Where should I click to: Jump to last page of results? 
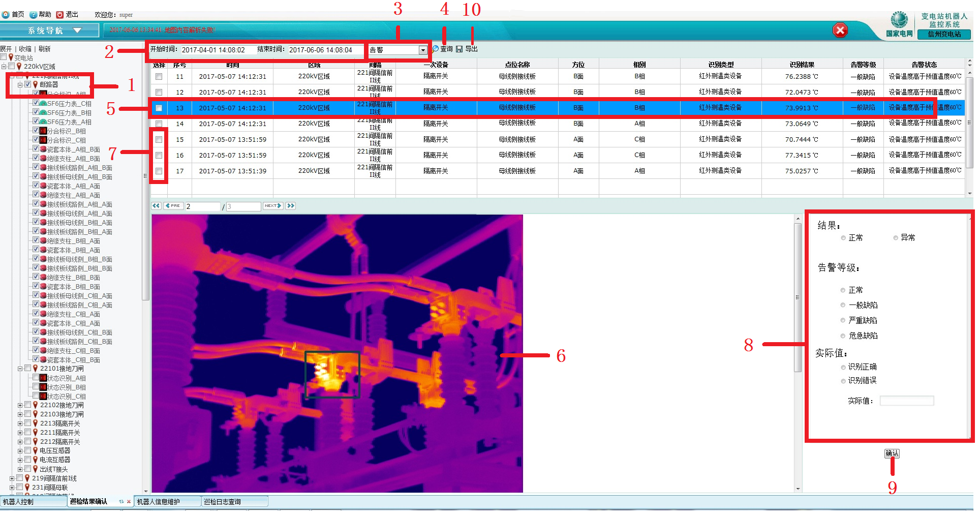pyautogui.click(x=291, y=206)
